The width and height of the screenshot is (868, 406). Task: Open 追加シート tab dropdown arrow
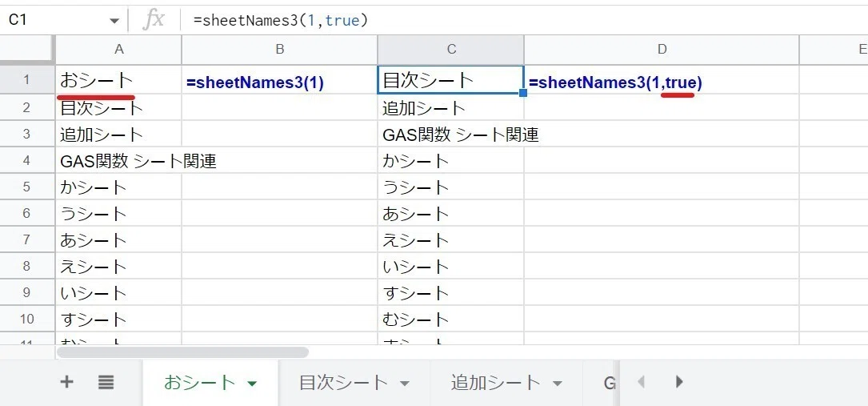point(558,384)
